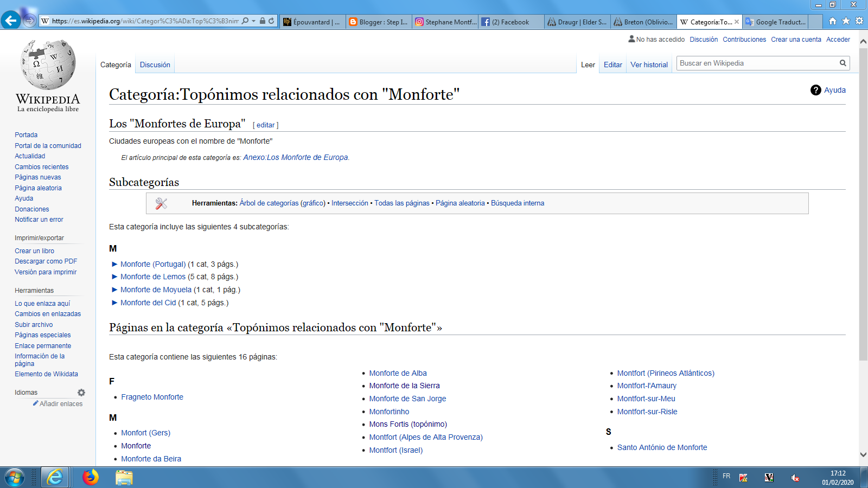Click the muted volume tray icon

pyautogui.click(x=795, y=478)
